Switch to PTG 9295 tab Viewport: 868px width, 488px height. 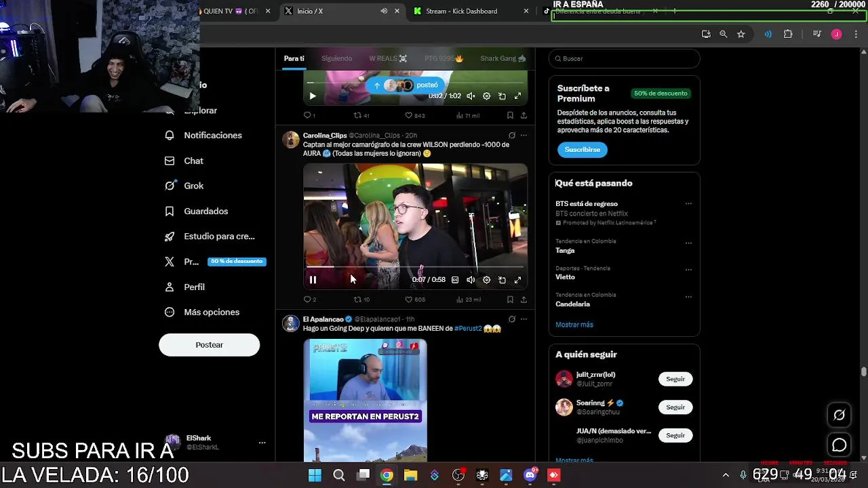[x=443, y=58]
